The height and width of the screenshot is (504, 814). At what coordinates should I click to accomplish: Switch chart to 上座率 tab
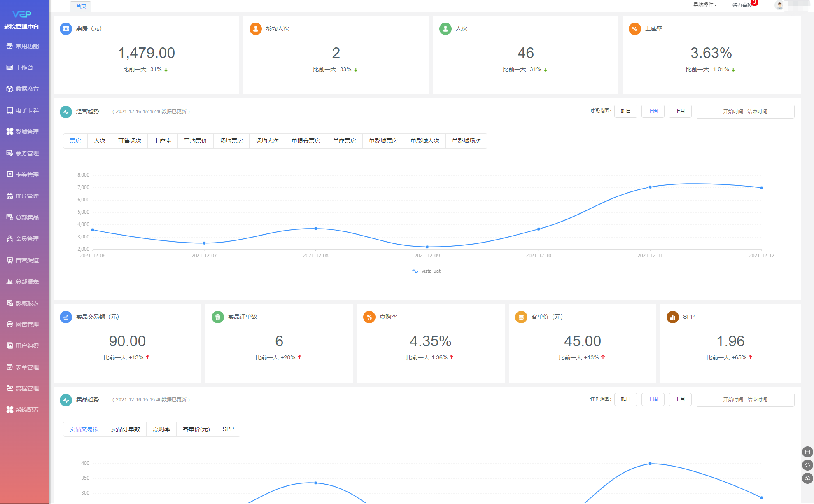[x=163, y=141]
